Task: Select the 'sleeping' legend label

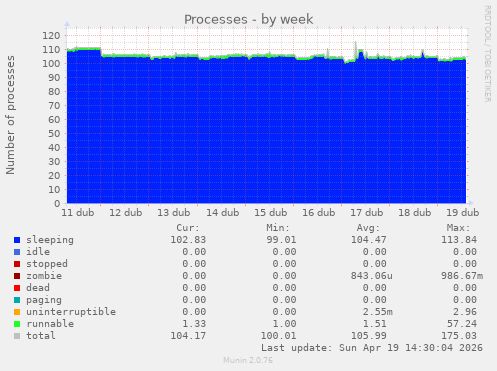Action: tap(50, 240)
